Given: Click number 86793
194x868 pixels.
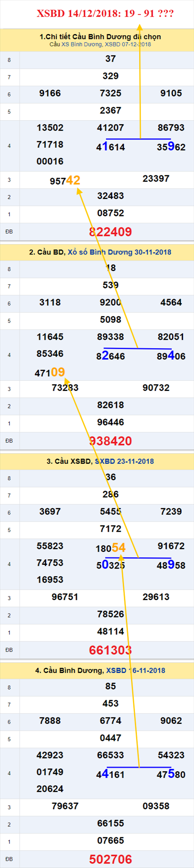Looking at the screenshot, I should (171, 128).
